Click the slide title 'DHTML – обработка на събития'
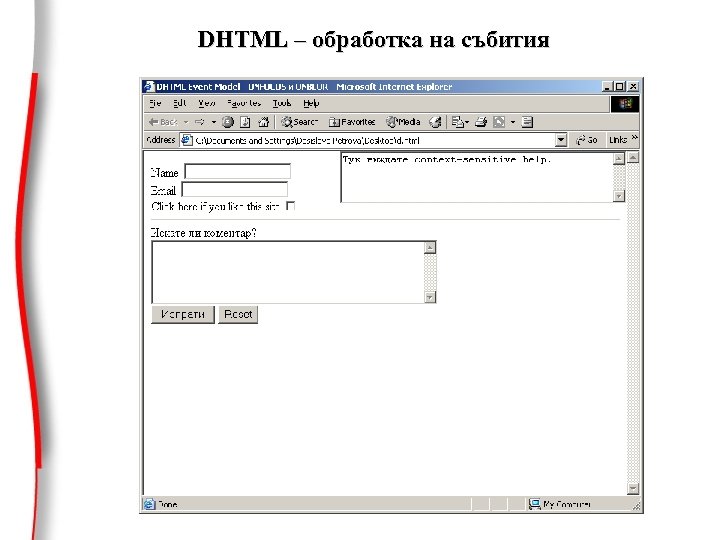Screen dimensions: 720x540 point(373,39)
